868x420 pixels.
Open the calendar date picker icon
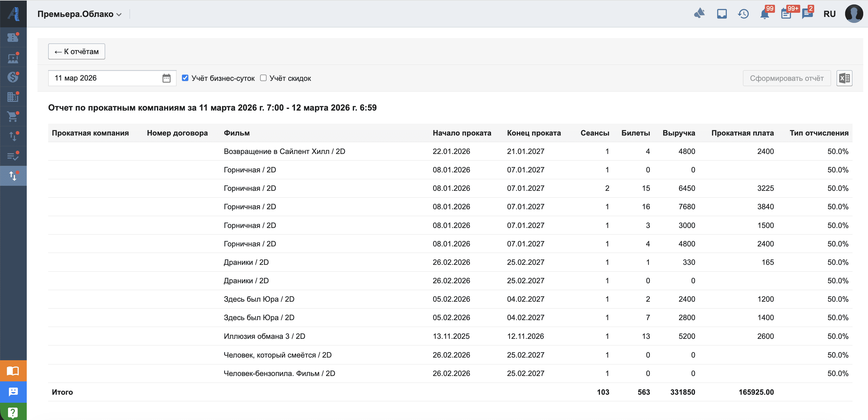(166, 78)
